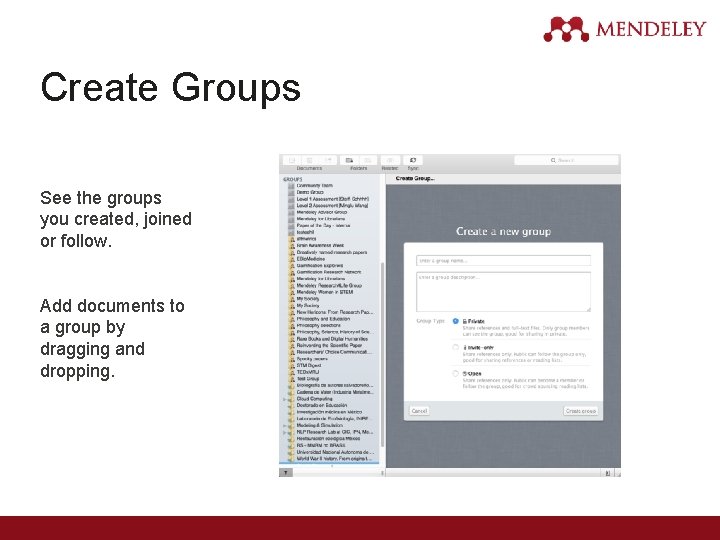Viewport: 720px width, 540px height.
Task: Click the Sync toolbar icon
Action: coord(413,160)
